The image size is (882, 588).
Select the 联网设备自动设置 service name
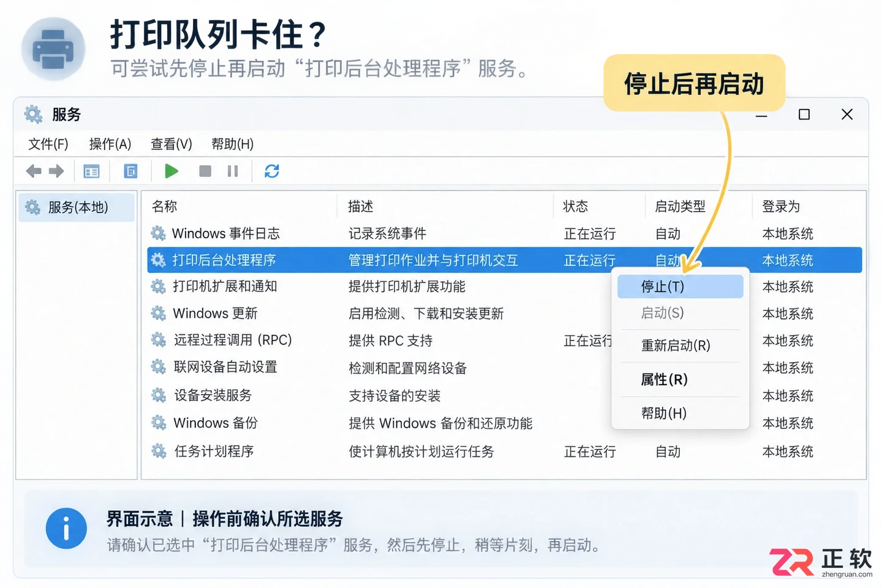(225, 367)
